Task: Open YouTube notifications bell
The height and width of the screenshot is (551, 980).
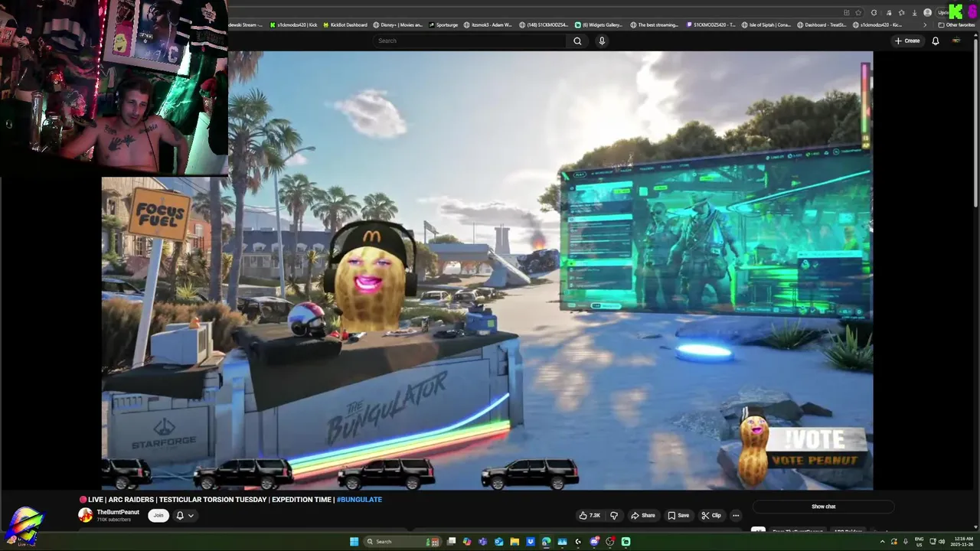Action: pyautogui.click(x=935, y=41)
